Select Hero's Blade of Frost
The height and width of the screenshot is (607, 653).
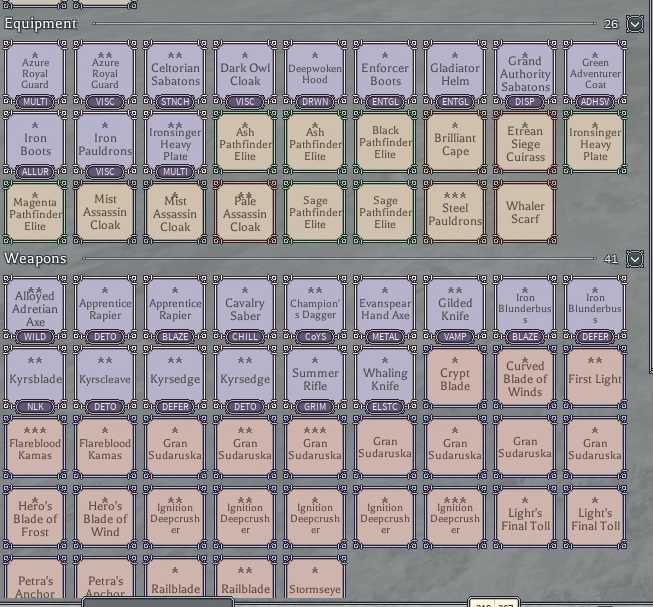[35, 517]
